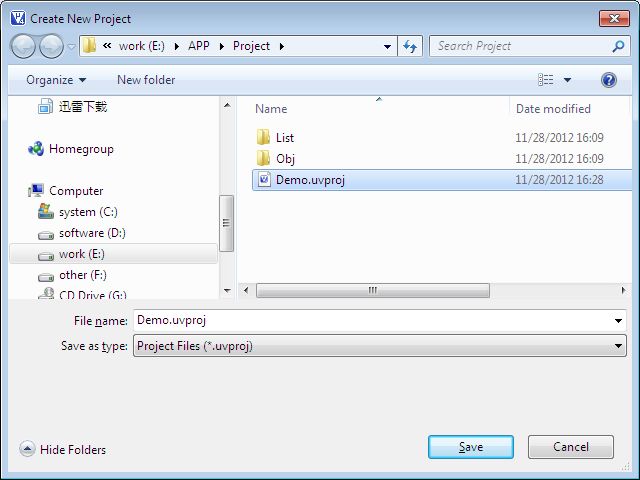Click date 11/28/2012 16:28 of Demo.uvproj
The height and width of the screenshot is (480, 640).
559,180
